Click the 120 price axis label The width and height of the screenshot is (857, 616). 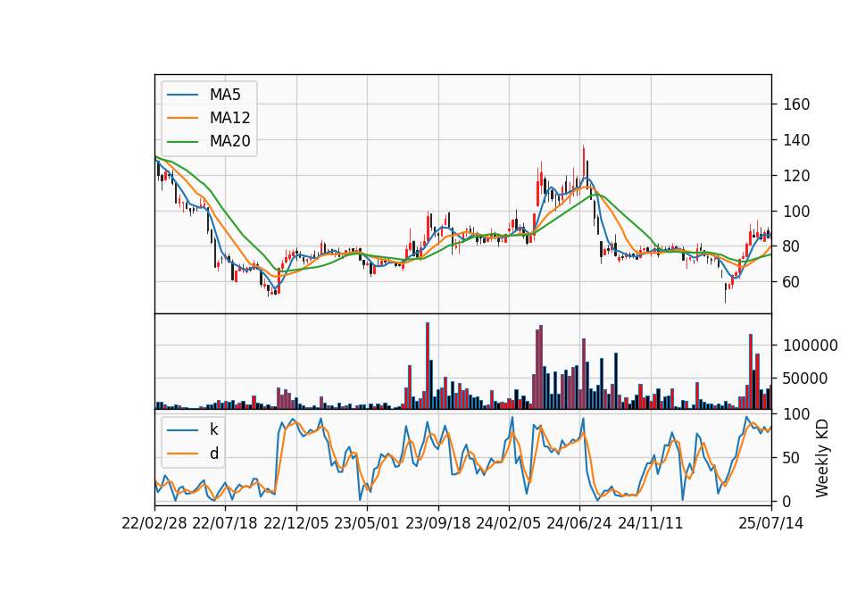pos(796,176)
